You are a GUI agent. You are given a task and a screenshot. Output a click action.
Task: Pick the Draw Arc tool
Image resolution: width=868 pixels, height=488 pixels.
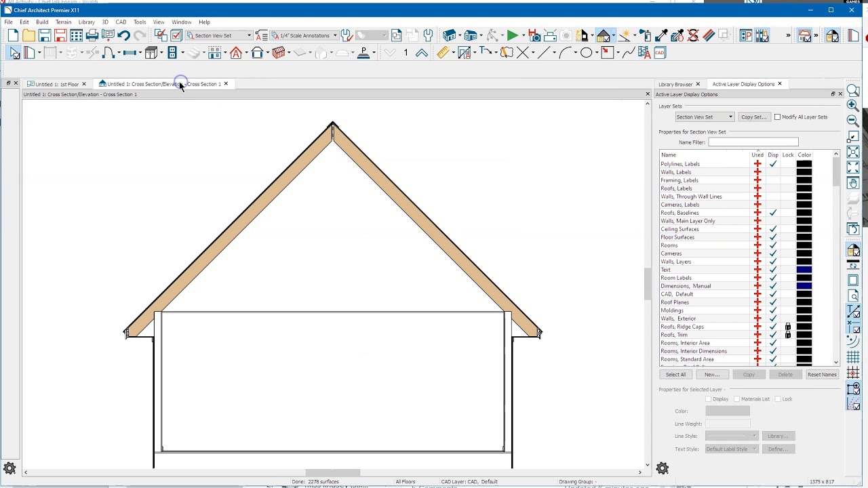pyautogui.click(x=564, y=53)
